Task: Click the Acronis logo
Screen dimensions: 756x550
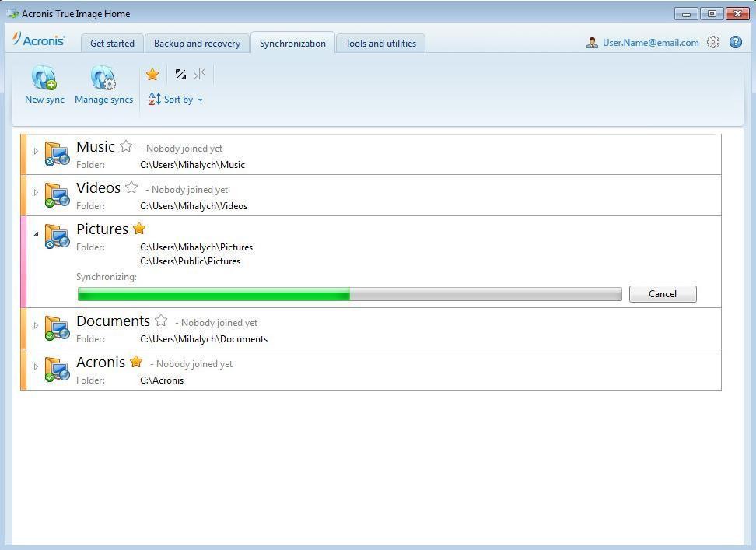Action: pyautogui.click(x=39, y=40)
